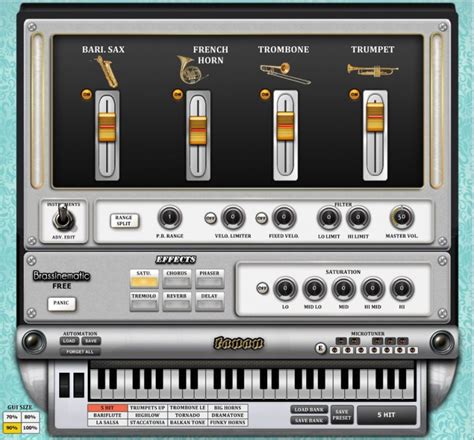Select the Trumpets Up preset
Screen dimensions: 474x440
148,408
